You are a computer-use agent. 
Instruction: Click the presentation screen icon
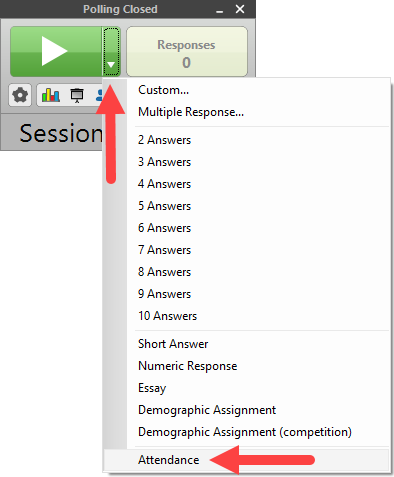tap(77, 96)
